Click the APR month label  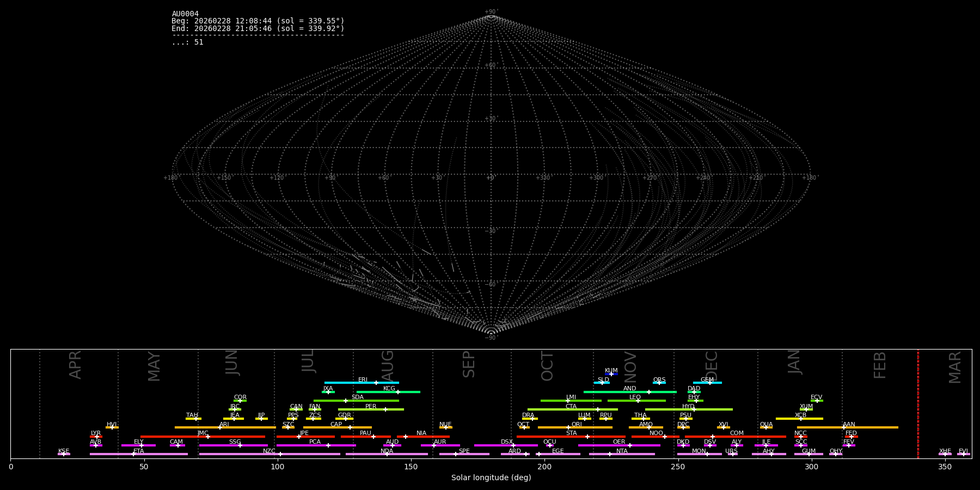[x=76, y=365]
